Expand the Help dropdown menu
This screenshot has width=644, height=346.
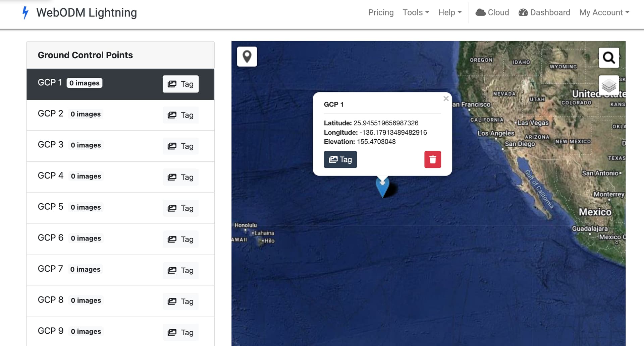(450, 12)
